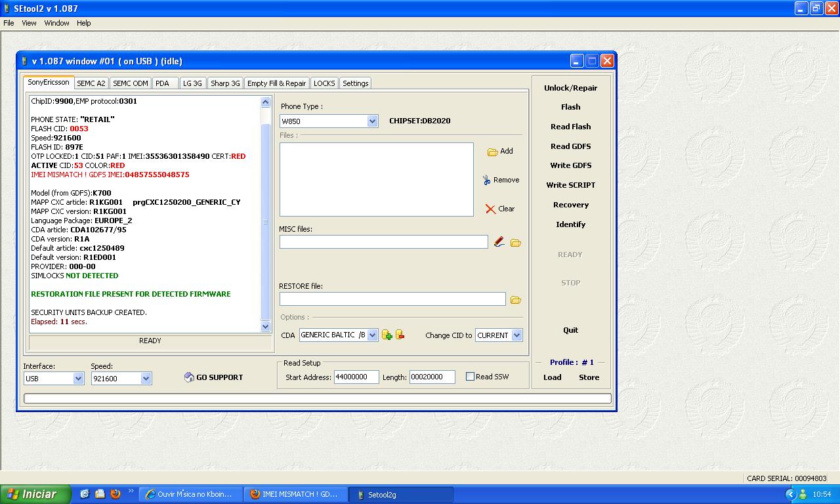The image size is (840, 504).
Task: Open Firefox from quick launch
Action: point(115,494)
